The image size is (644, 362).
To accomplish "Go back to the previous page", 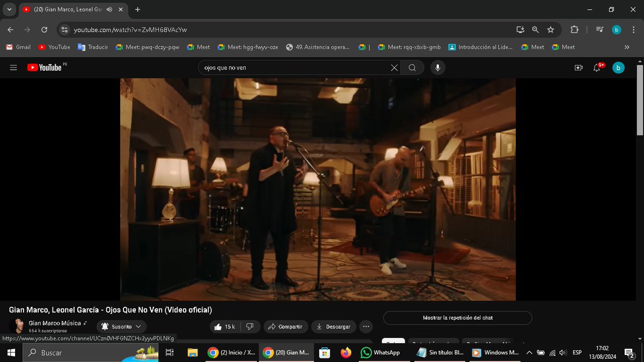I will tap(11, 30).
